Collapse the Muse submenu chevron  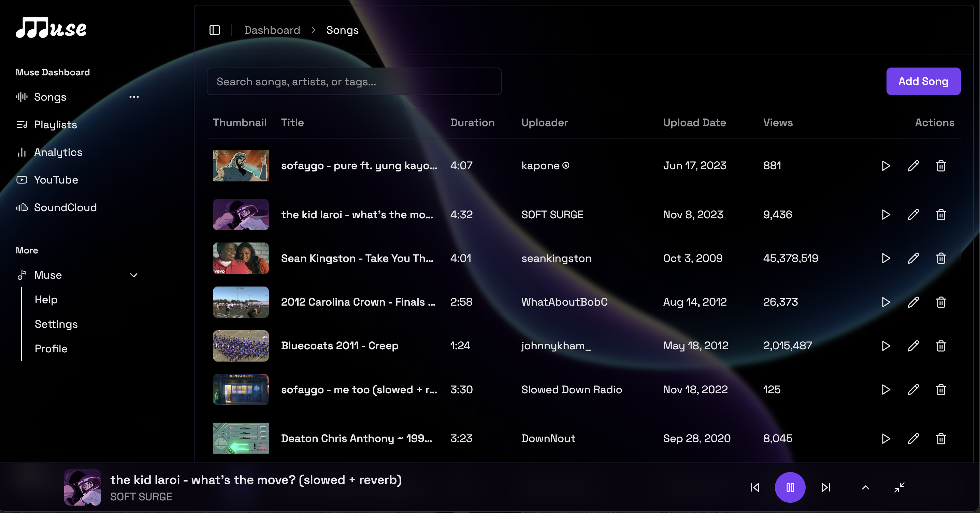pos(134,275)
